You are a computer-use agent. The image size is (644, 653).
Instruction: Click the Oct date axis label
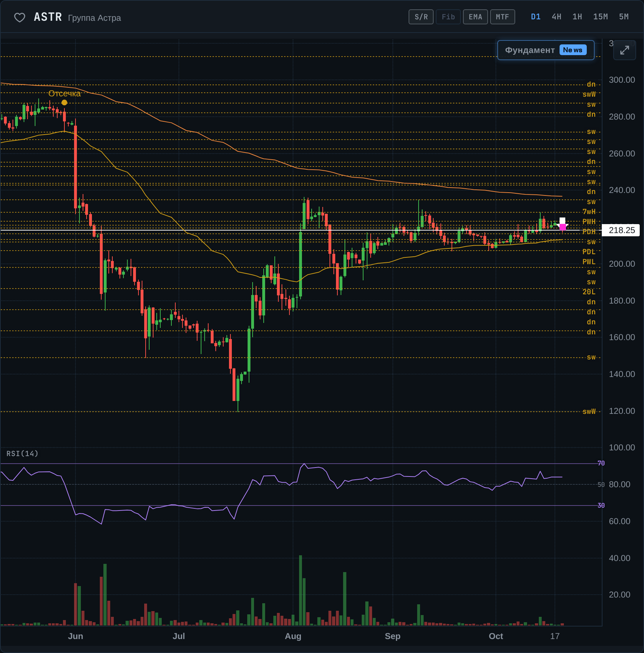click(x=496, y=636)
